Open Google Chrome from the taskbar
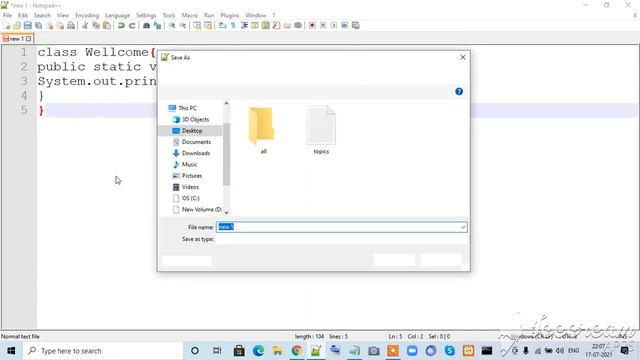This screenshot has height=360, width=640. coord(297,351)
